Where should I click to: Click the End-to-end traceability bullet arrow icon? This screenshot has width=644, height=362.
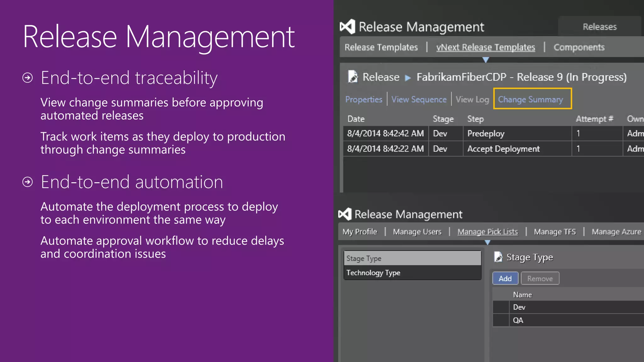(x=28, y=78)
